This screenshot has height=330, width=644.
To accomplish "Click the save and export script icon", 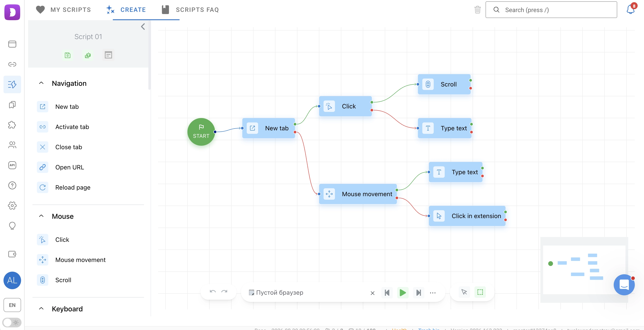I will pyautogui.click(x=88, y=55).
